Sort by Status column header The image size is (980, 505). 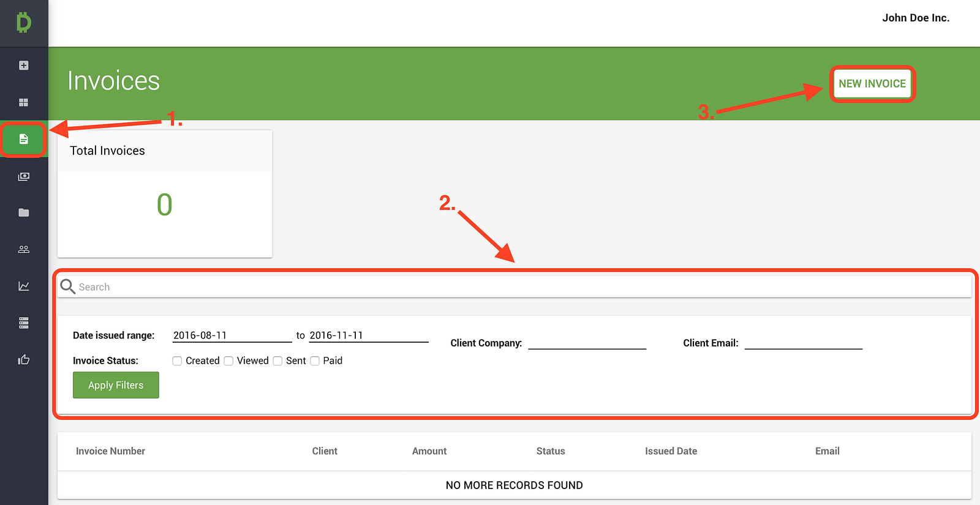(x=551, y=451)
